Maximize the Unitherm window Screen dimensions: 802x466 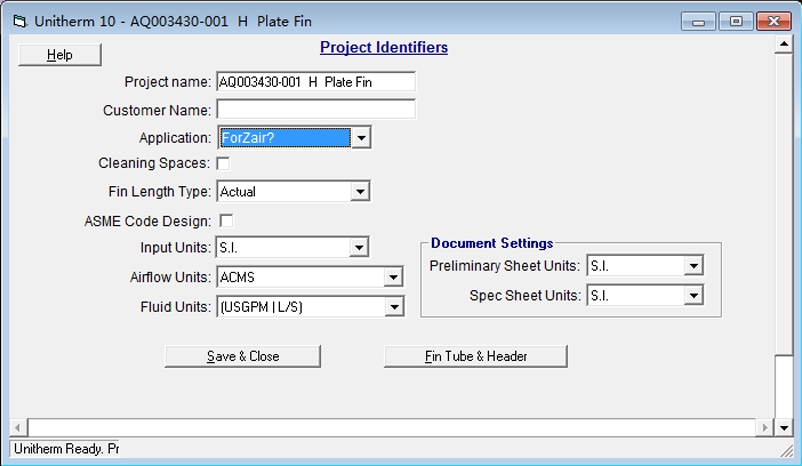[736, 21]
